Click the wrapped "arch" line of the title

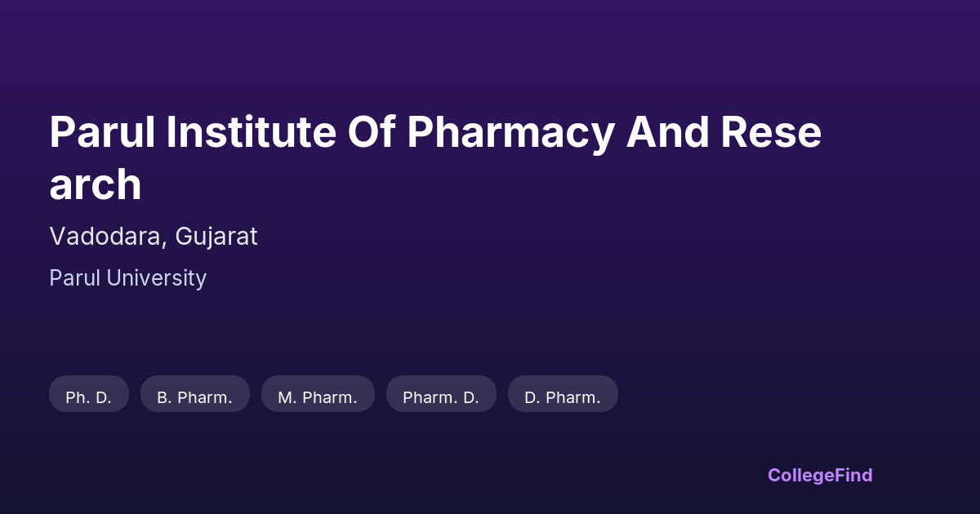pos(96,185)
